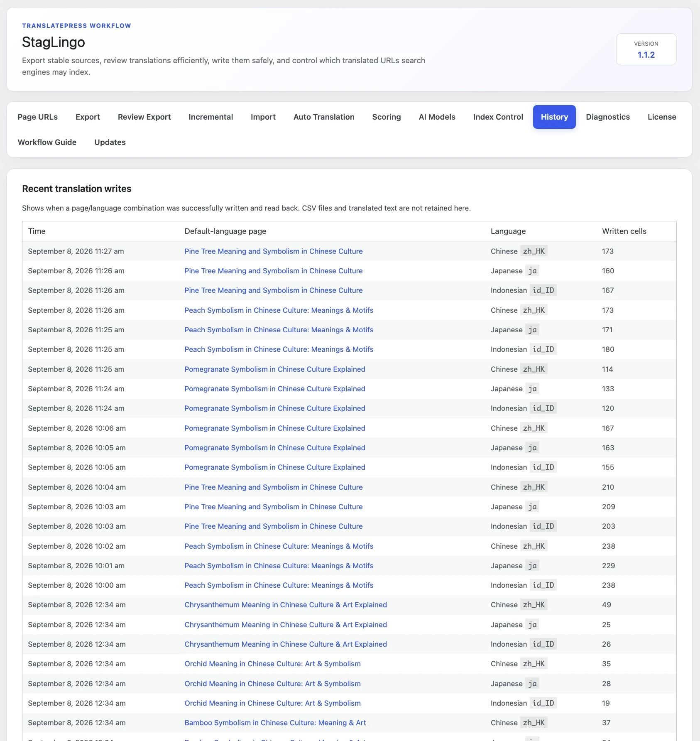
Task: Open Chrysanthemum link with 49 written cells
Action: pos(286,605)
